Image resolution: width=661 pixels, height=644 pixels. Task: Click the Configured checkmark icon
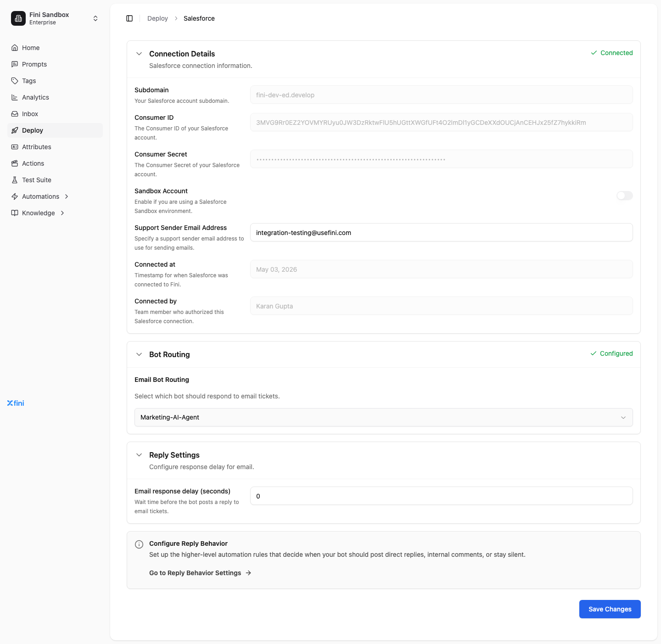[x=594, y=353]
